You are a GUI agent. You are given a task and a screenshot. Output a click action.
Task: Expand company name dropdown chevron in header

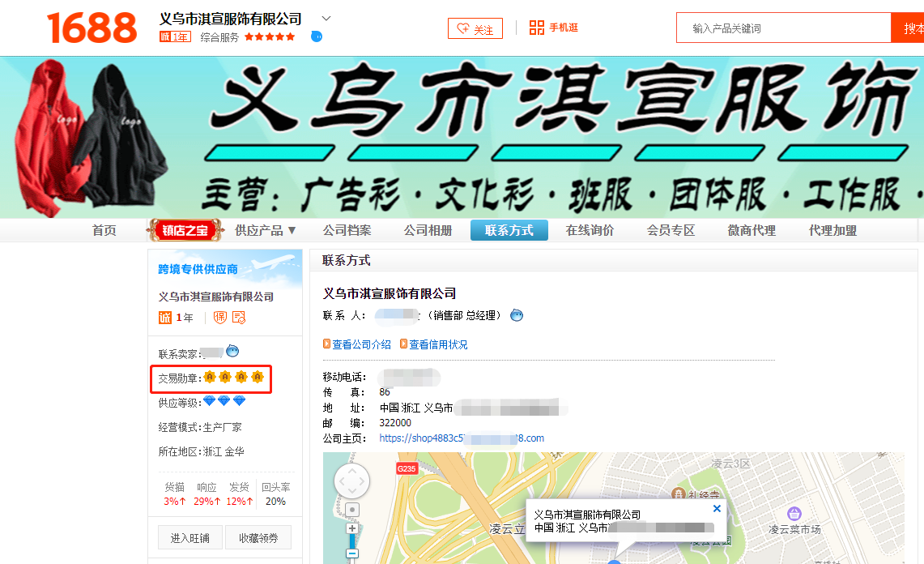(x=326, y=19)
